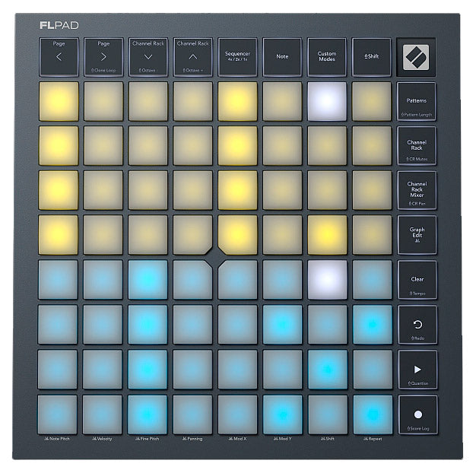Screen dimensions: 476x473
Task: Tap the cyan pad directly above Repeat label
Action: click(x=373, y=414)
